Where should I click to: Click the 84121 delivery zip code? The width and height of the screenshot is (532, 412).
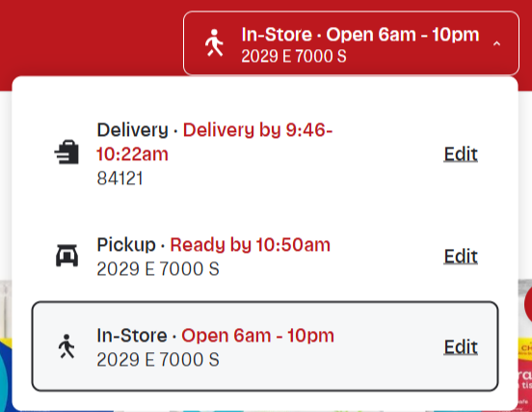[x=120, y=179]
